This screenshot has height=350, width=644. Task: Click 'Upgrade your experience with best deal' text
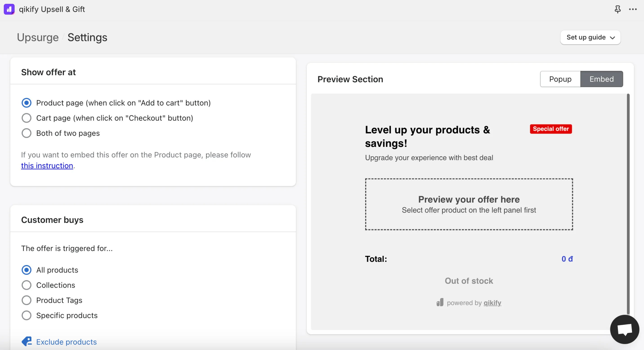(x=429, y=158)
